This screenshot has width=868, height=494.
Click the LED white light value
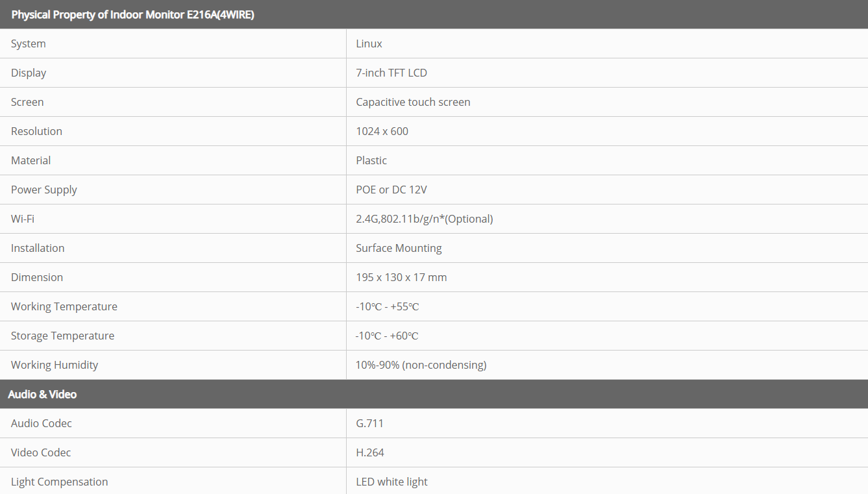coord(391,482)
